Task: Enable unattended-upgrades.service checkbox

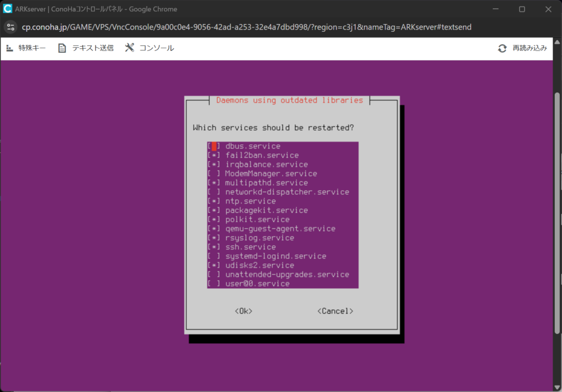Action: tap(214, 275)
